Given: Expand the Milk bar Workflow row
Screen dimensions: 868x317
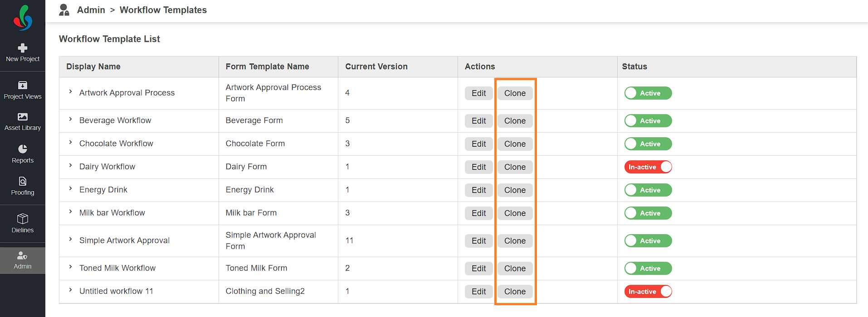Looking at the screenshot, I should tap(70, 212).
